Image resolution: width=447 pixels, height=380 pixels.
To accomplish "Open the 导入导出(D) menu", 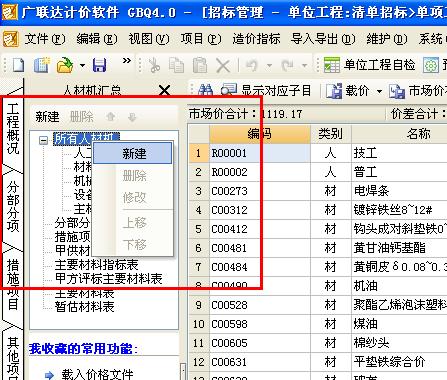I will (323, 39).
